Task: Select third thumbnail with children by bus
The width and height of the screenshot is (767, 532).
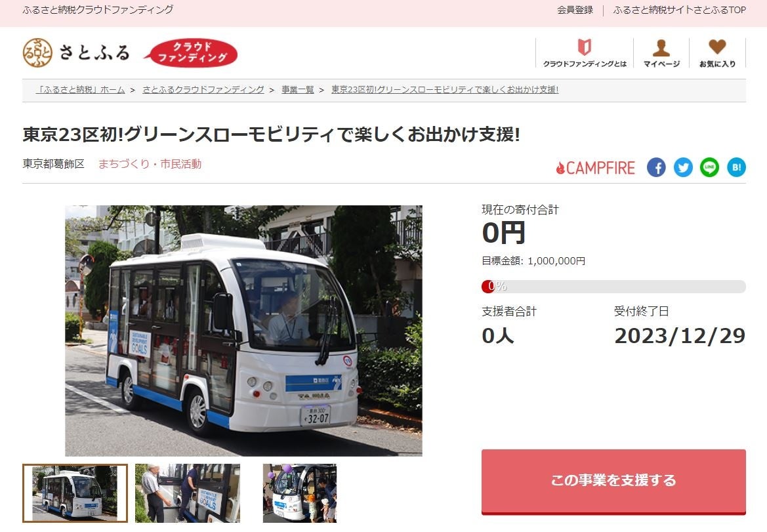Action: tap(300, 493)
